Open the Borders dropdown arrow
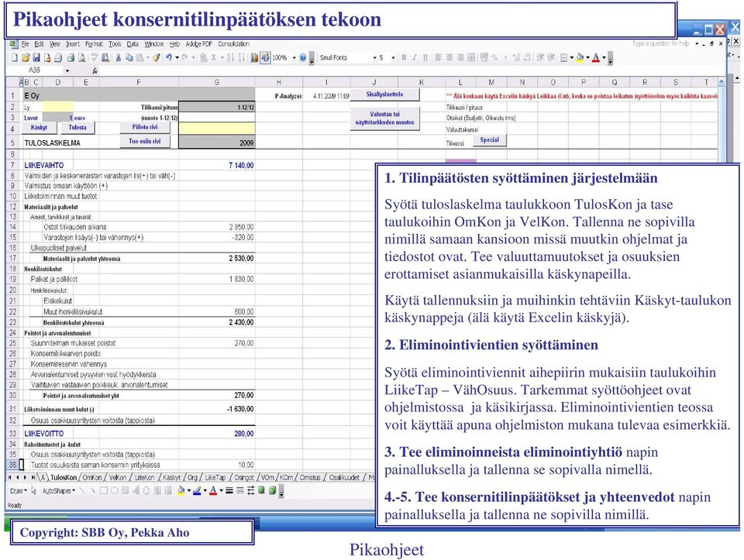The width and height of the screenshot is (744, 560). click(571, 57)
